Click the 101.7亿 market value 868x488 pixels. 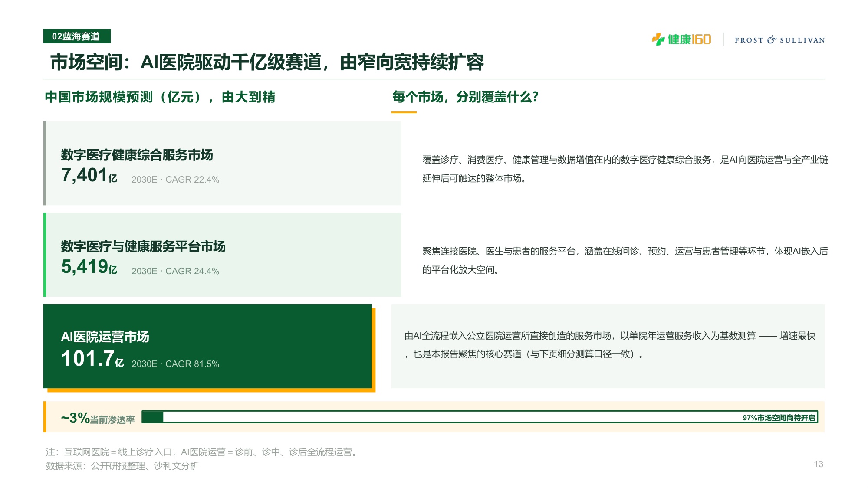[92, 359]
